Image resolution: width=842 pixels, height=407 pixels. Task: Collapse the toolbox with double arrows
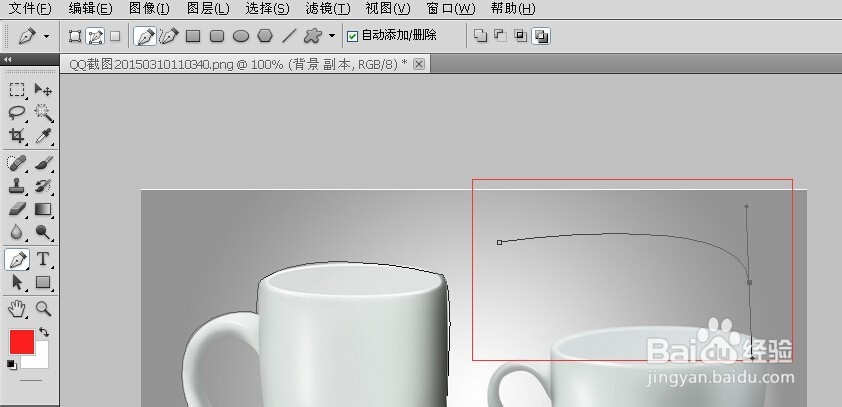(x=8, y=60)
